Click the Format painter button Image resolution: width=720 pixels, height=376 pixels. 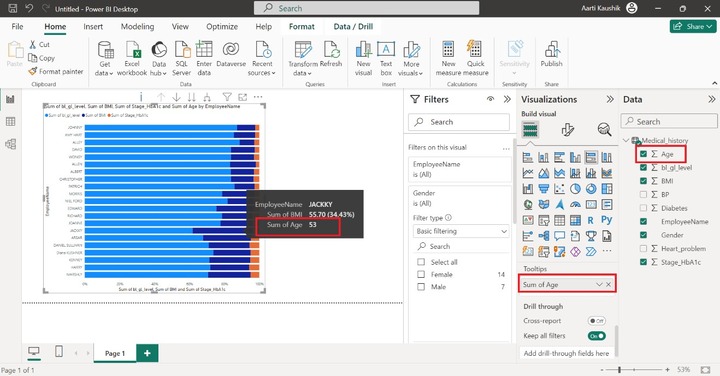(x=56, y=72)
